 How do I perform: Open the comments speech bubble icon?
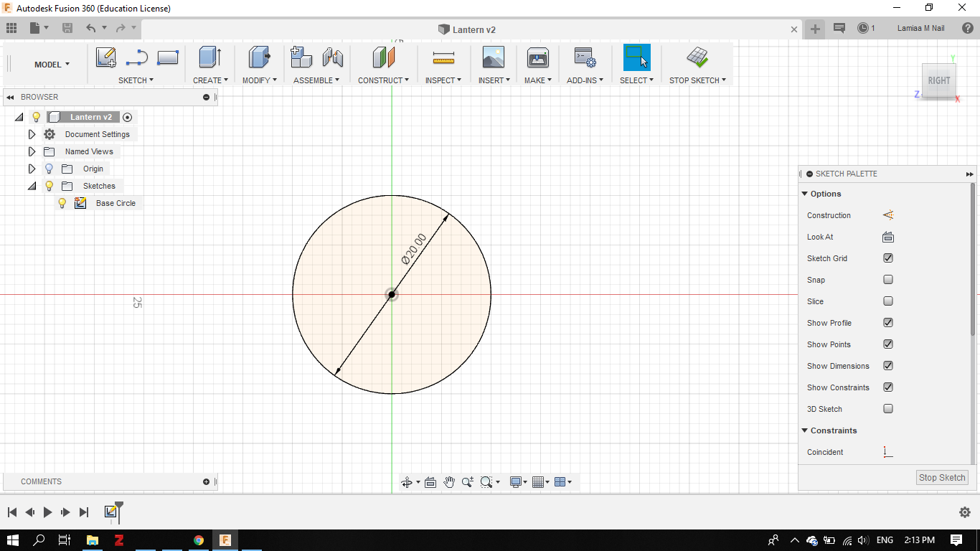coord(839,28)
